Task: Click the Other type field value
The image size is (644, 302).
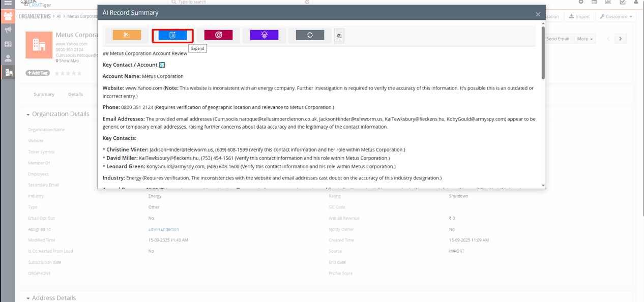Action: point(154,207)
